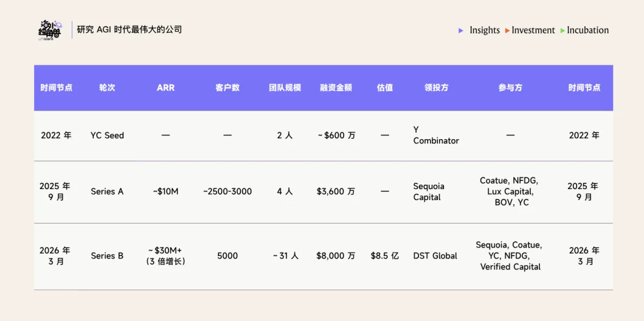Select the Series A round cell

(107, 192)
